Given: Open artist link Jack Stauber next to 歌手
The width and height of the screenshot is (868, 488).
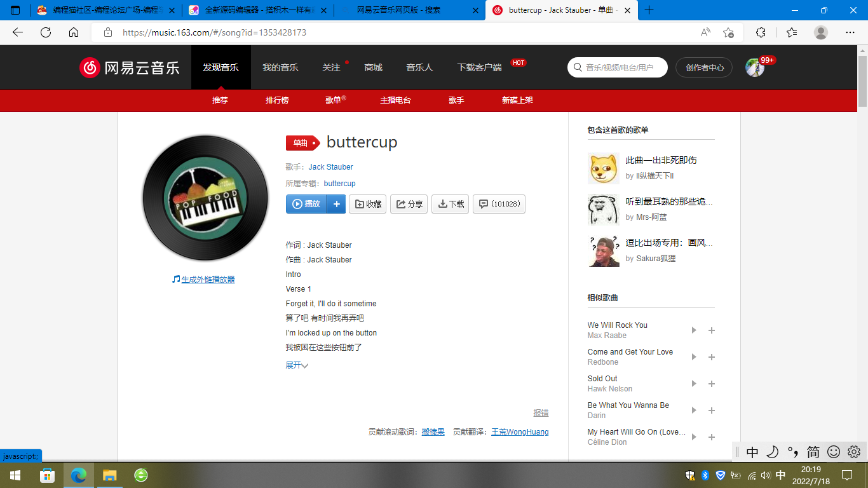Looking at the screenshot, I should 330,167.
